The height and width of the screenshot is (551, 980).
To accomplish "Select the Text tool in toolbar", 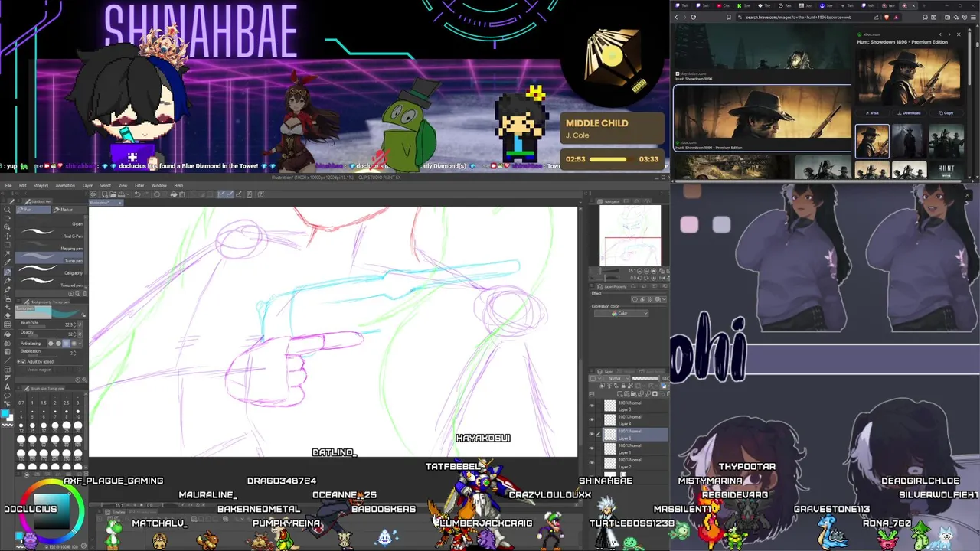I will pos(7,386).
